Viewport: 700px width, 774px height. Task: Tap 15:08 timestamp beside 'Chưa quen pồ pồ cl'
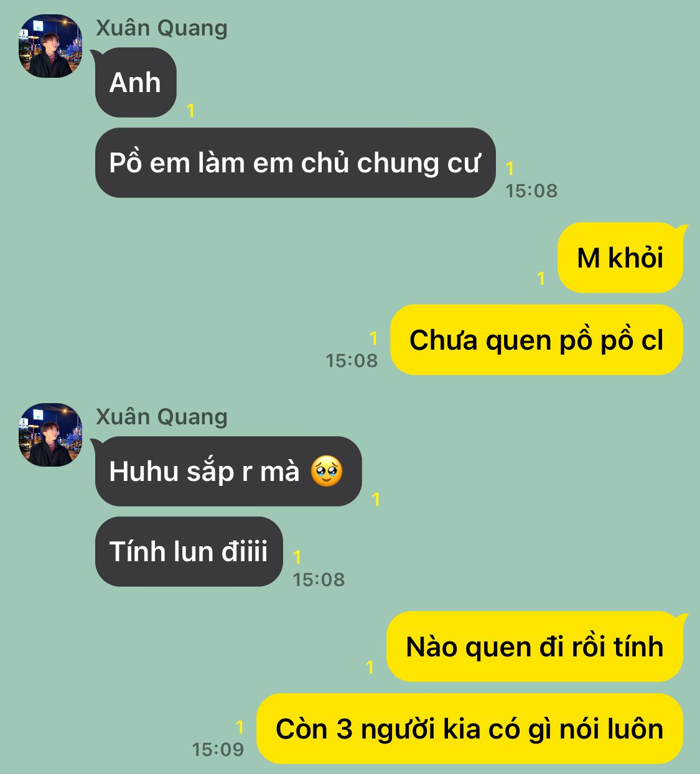(x=352, y=360)
